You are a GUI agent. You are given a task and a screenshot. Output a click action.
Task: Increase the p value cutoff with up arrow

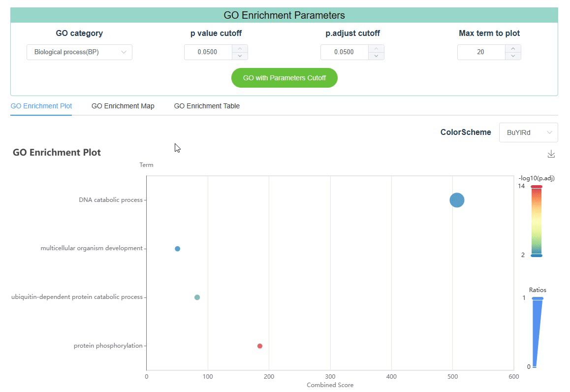pyautogui.click(x=240, y=48)
